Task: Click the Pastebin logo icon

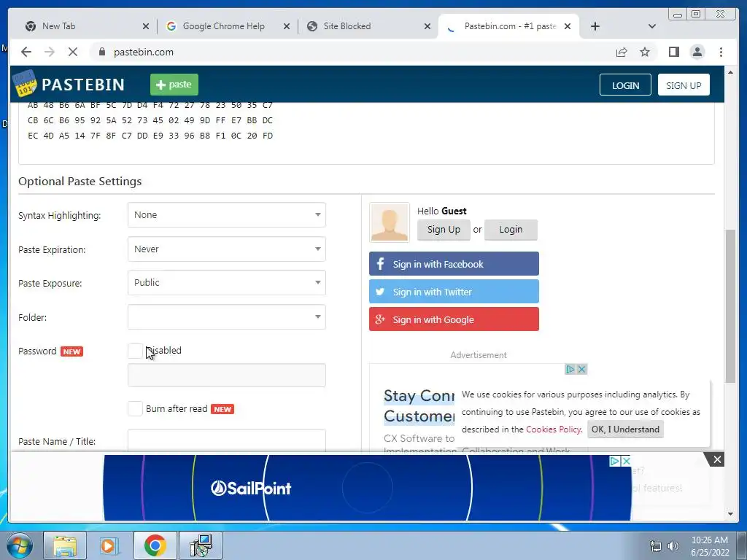Action: pos(24,83)
